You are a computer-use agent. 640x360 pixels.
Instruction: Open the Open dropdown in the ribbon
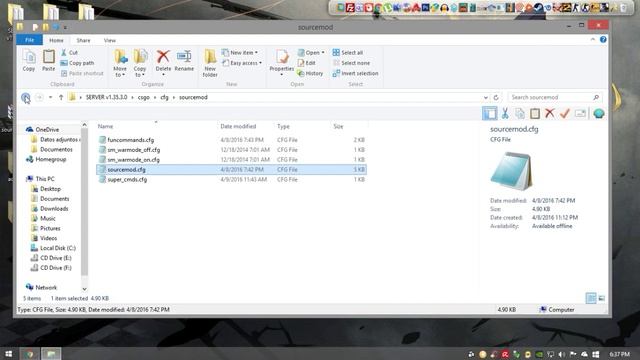click(311, 53)
